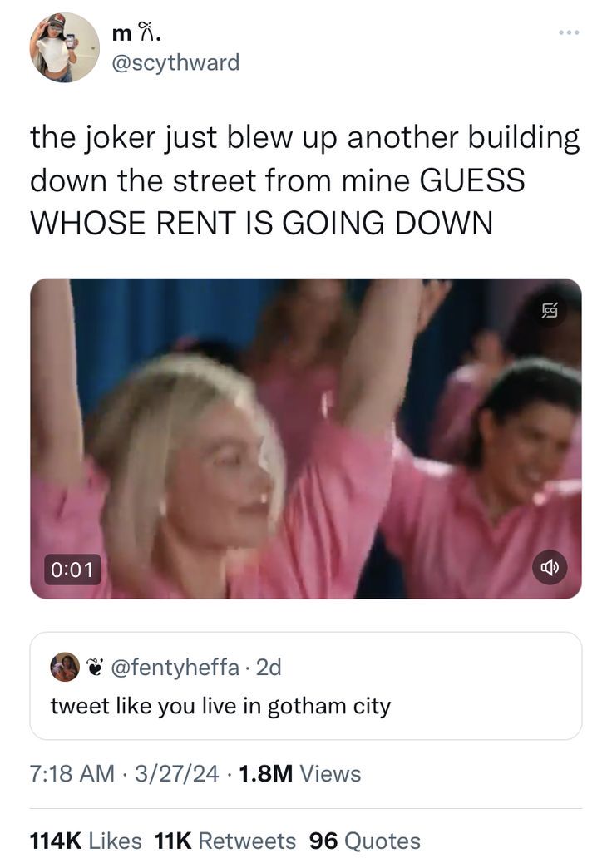The image size is (612, 868).
Task: Open the three-dot more options menu
Action: pyautogui.click(x=569, y=33)
